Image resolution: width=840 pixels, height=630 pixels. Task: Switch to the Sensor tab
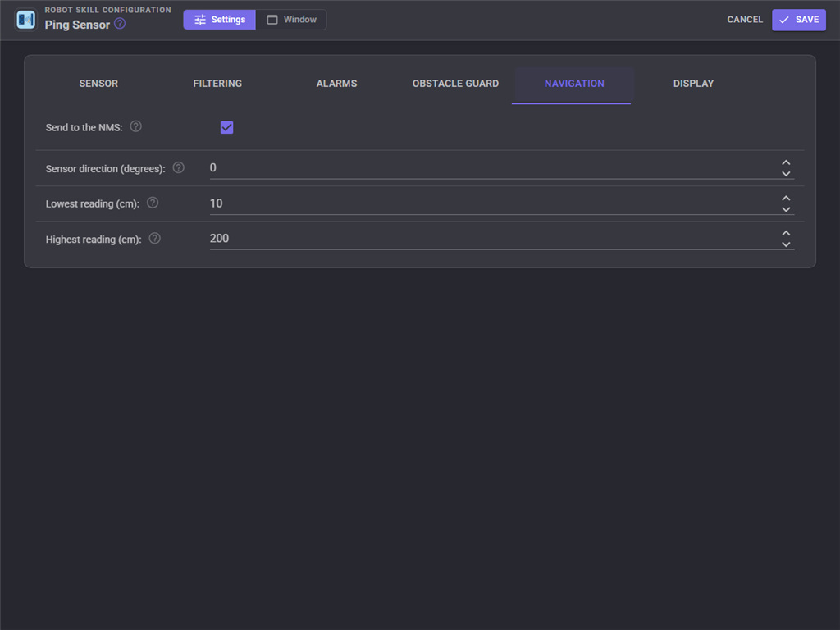click(x=98, y=84)
